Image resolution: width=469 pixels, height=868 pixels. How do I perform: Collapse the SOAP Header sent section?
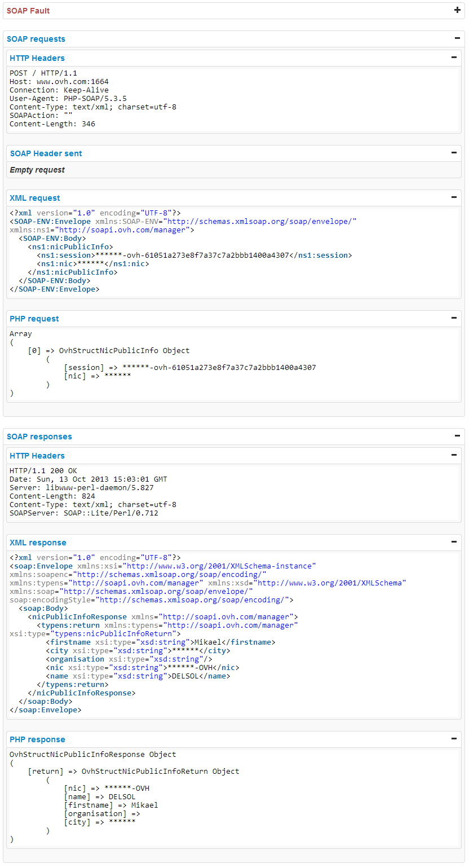coord(454,152)
